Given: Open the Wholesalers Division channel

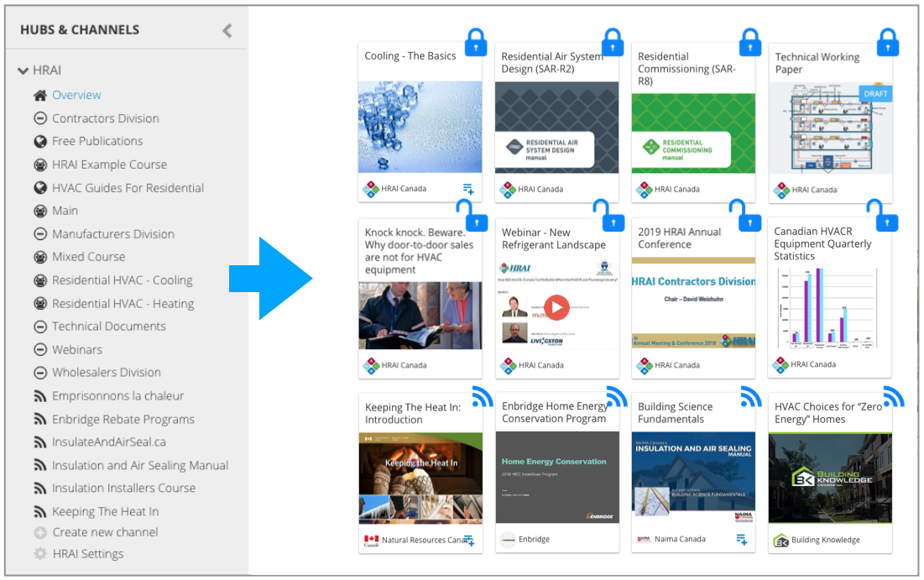Looking at the screenshot, I should [x=106, y=373].
